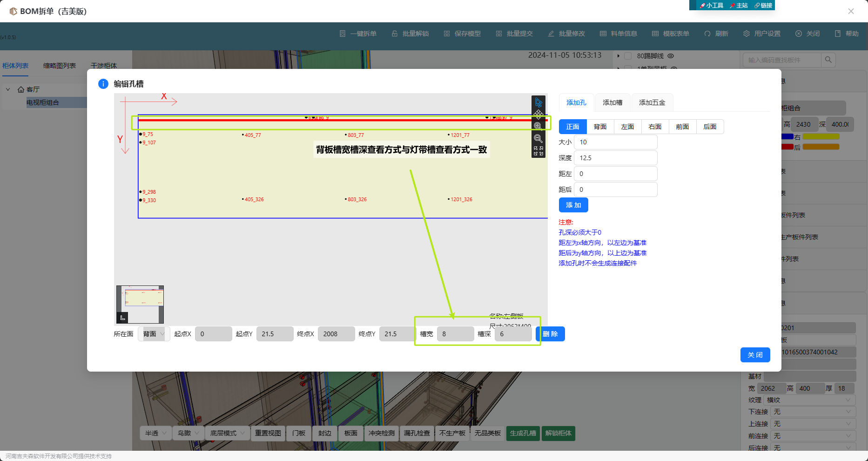Toggle the 80踢脚线 checkbox
Image resolution: width=868 pixels, height=461 pixels.
pyautogui.click(x=628, y=56)
